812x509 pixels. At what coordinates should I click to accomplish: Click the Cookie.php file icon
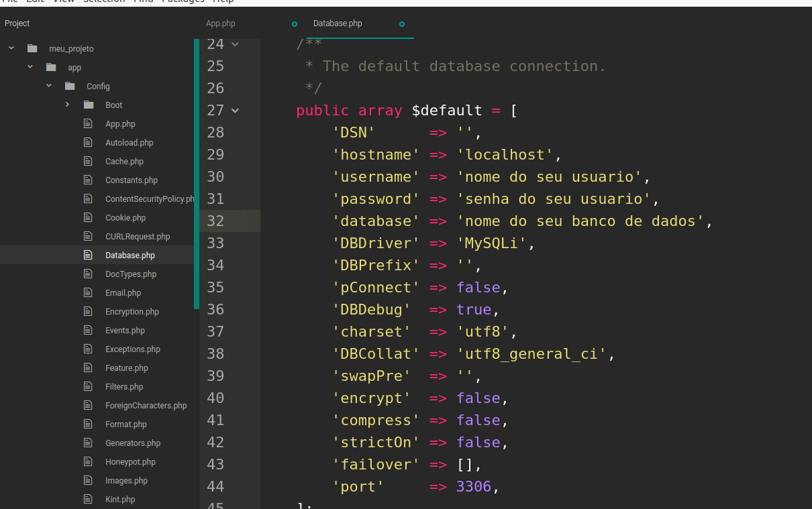[x=88, y=217]
